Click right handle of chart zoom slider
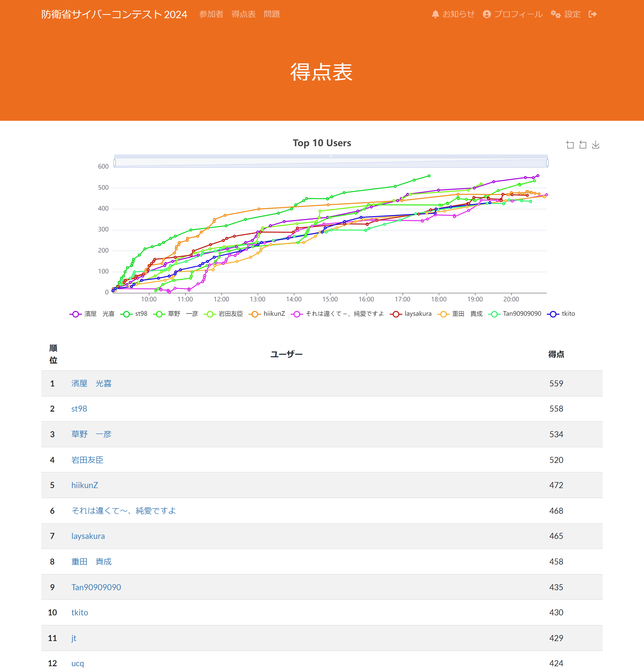 point(547,163)
